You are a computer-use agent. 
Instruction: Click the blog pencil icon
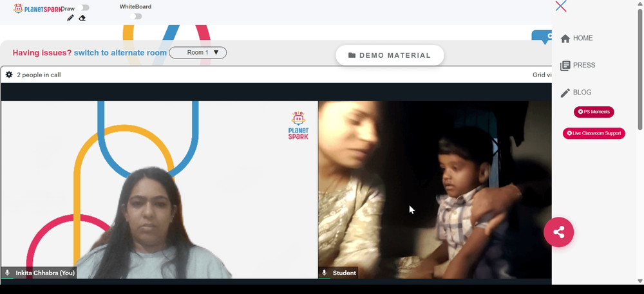tap(565, 93)
